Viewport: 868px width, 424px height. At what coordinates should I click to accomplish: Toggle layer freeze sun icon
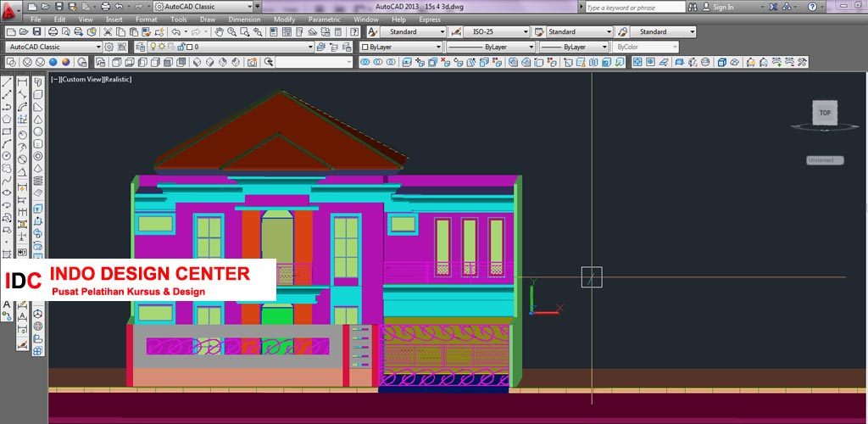point(162,47)
